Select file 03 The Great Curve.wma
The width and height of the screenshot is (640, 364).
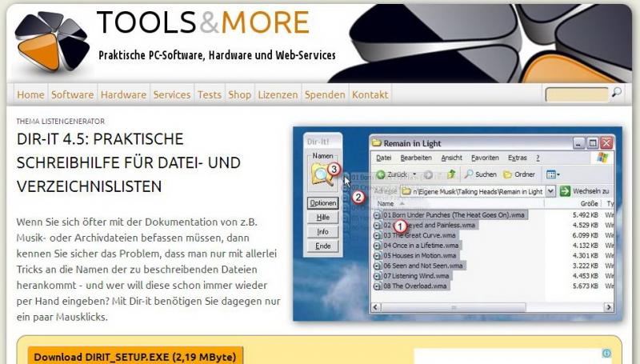click(x=419, y=235)
